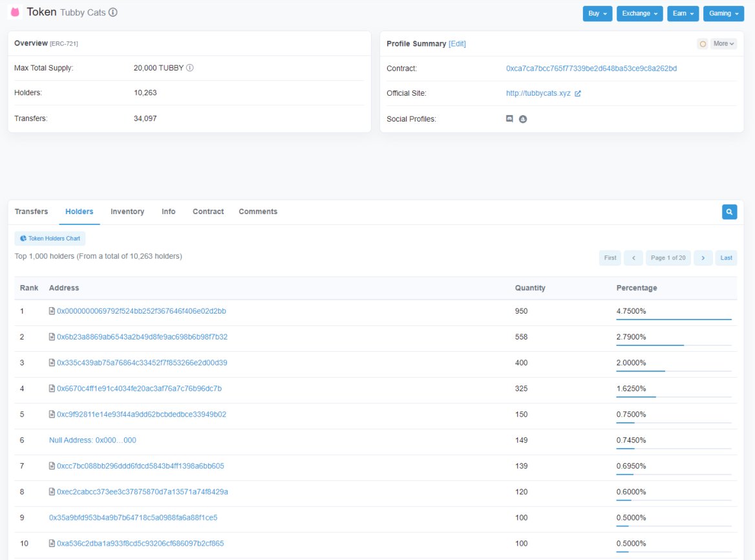Open the Inventory tab
The width and height of the screenshot is (755, 560).
click(x=127, y=211)
